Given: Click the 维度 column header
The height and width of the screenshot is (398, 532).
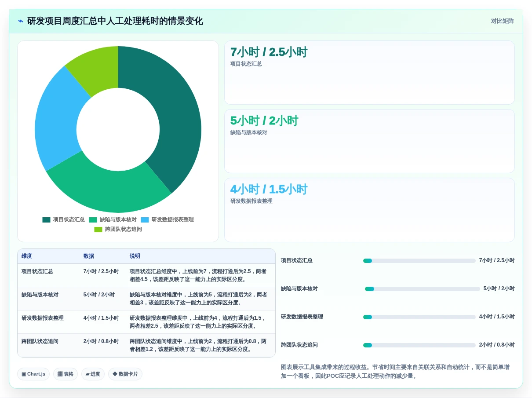Looking at the screenshot, I should tap(27, 256).
